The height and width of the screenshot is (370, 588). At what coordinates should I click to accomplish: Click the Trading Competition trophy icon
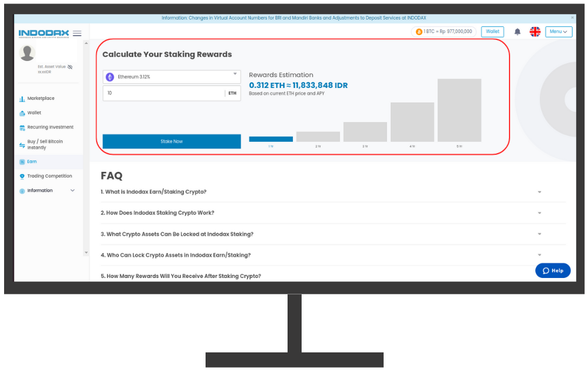point(22,176)
